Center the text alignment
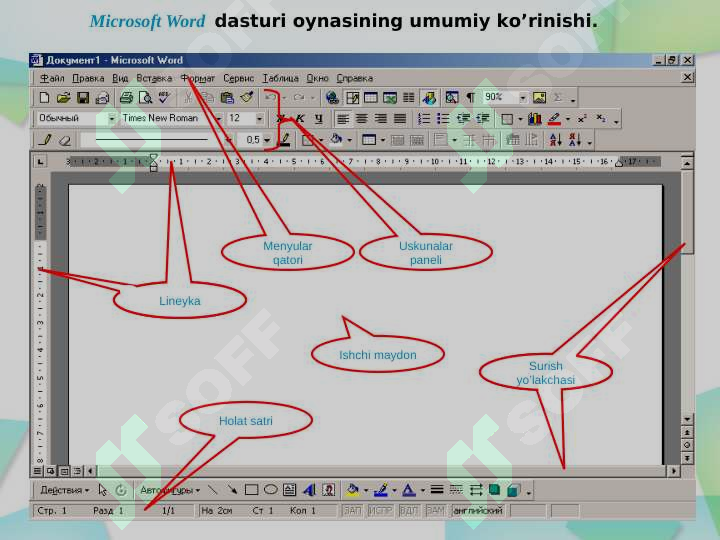720x540 pixels. 362,119
